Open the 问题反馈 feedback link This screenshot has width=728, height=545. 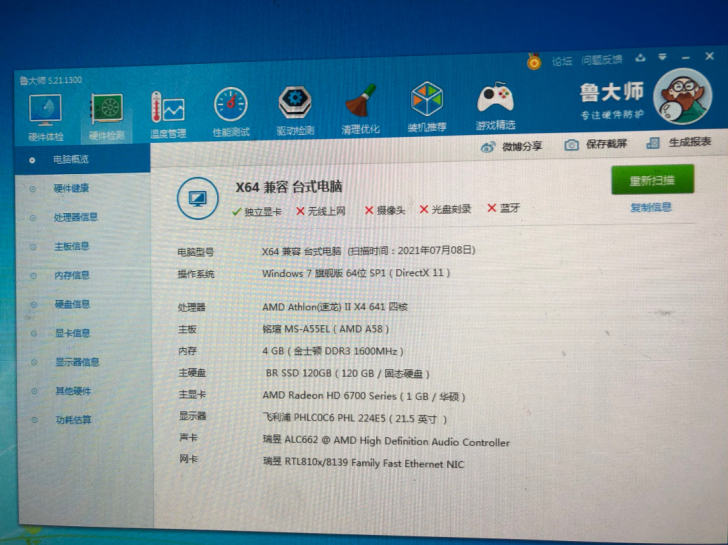[x=601, y=59]
